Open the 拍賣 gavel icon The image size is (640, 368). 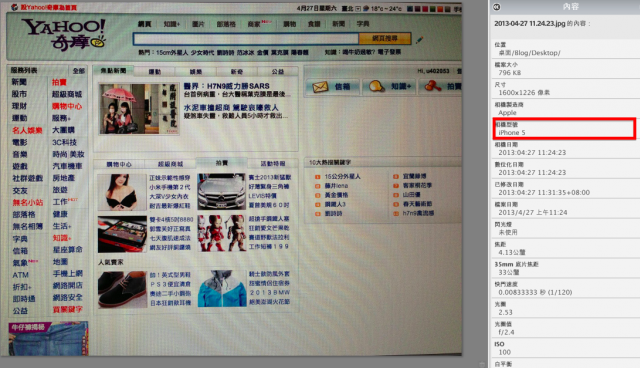433,86
